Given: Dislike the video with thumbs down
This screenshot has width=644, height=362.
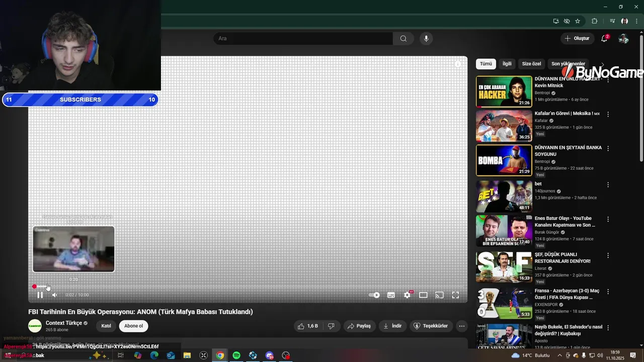Looking at the screenshot, I should tap(331, 326).
